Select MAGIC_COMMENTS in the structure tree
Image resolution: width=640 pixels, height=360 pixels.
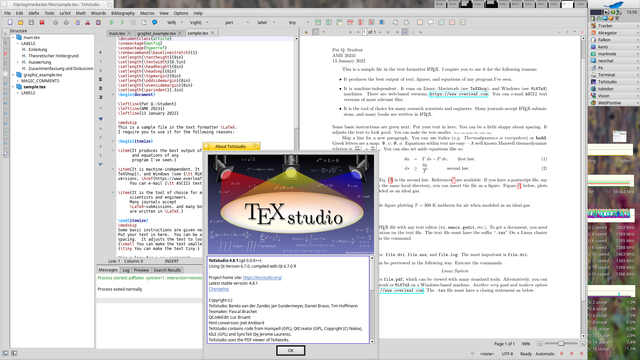tap(40, 81)
